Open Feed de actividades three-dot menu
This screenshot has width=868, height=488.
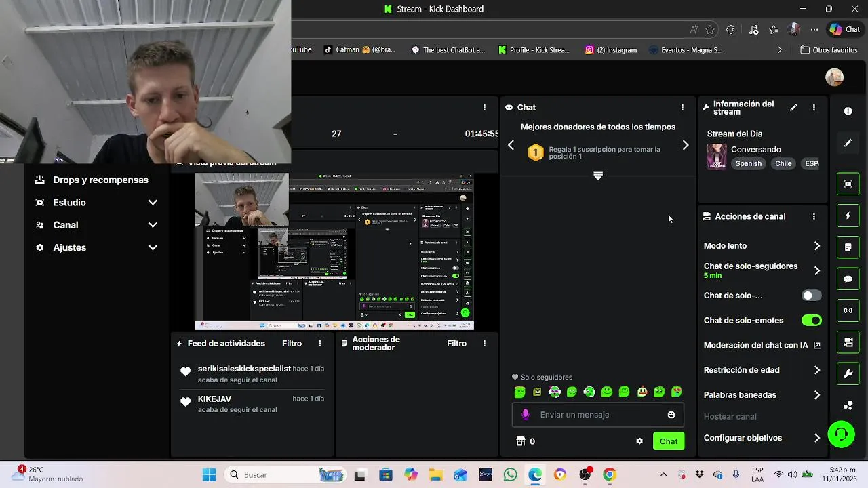pos(320,344)
